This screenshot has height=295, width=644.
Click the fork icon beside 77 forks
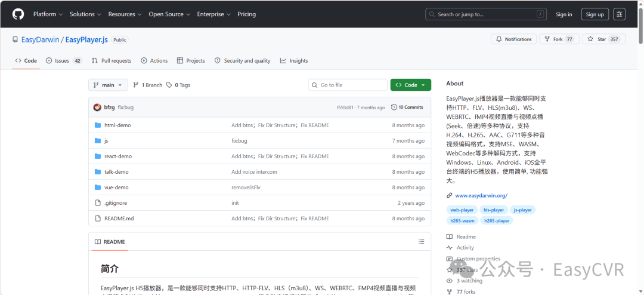(x=450, y=291)
